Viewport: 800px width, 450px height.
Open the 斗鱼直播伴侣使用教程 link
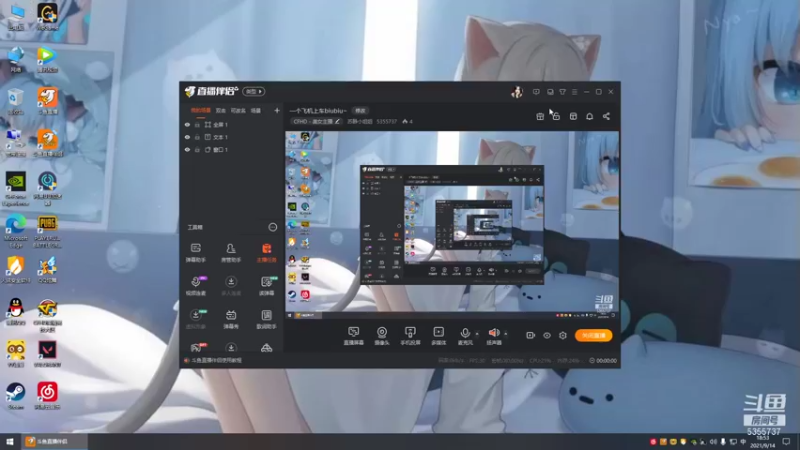[x=216, y=360]
